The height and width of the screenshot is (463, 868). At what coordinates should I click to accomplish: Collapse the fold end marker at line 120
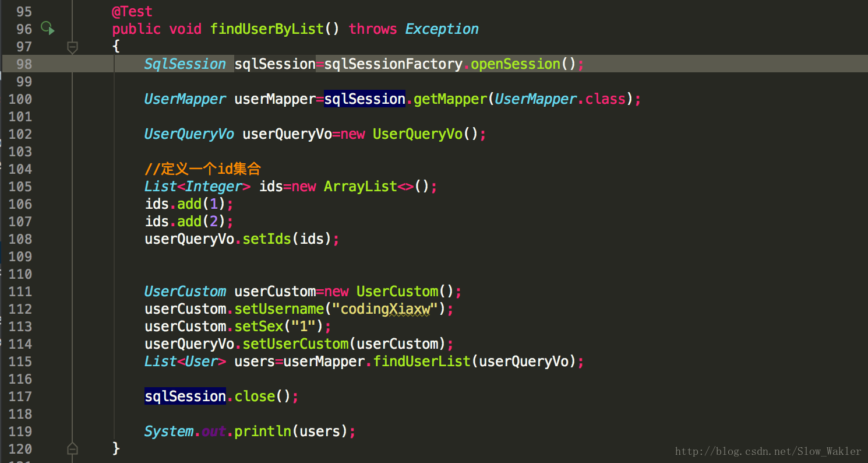pos(72,448)
